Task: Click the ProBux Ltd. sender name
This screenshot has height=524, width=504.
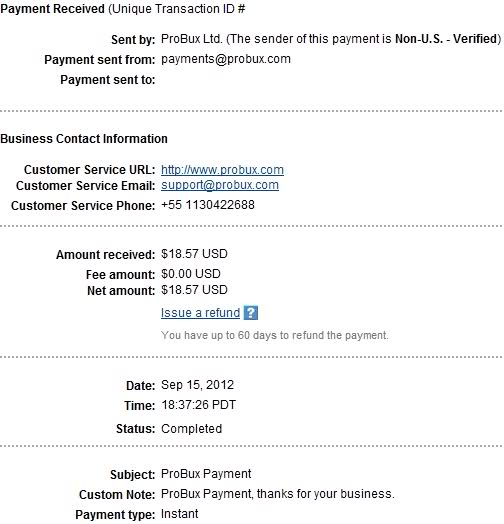Action: (x=191, y=39)
